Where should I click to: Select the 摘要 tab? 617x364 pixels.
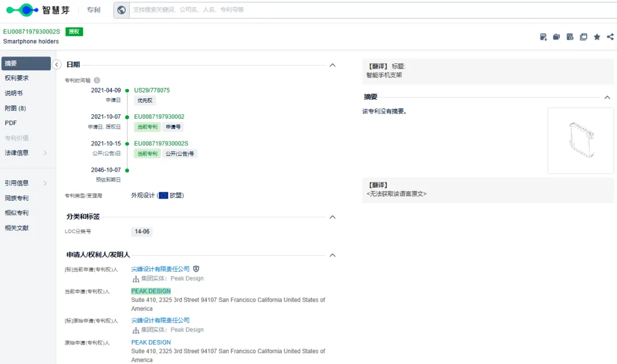pos(26,63)
